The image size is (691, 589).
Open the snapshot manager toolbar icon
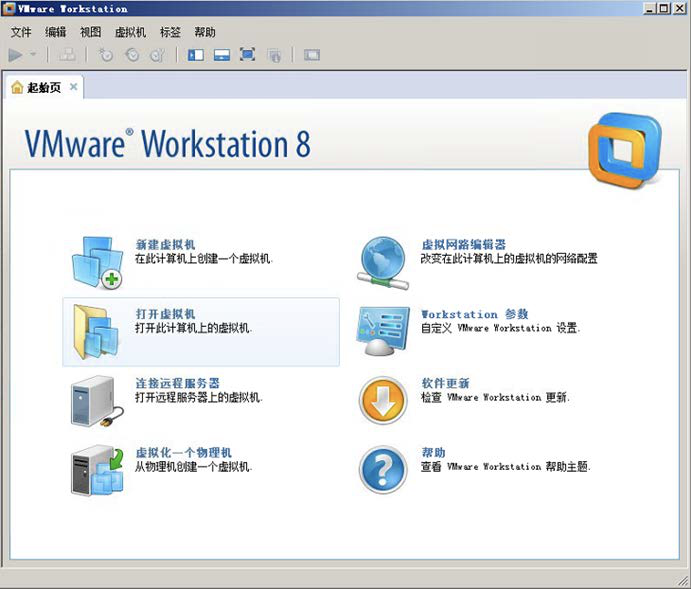tap(158, 55)
